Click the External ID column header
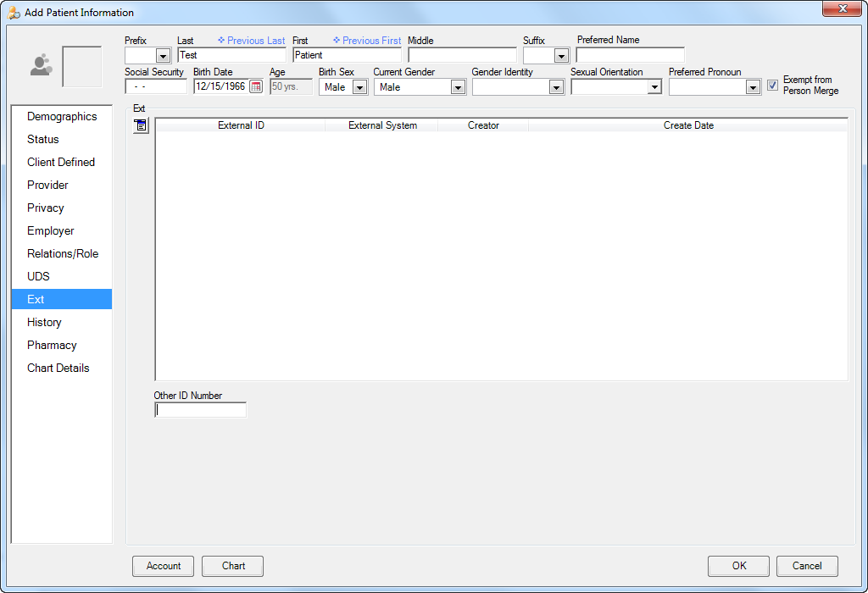Image resolution: width=868 pixels, height=593 pixels. tap(241, 125)
